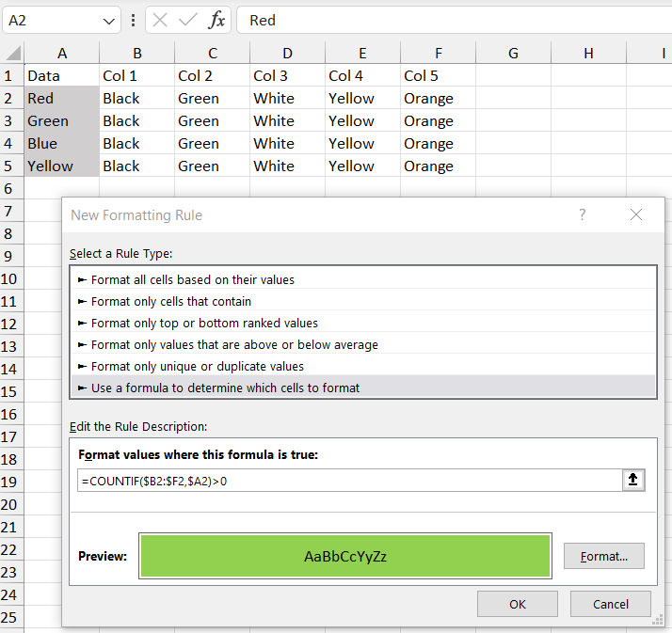The width and height of the screenshot is (672, 633).
Task: Open the dialog help question mark
Action: [582, 214]
